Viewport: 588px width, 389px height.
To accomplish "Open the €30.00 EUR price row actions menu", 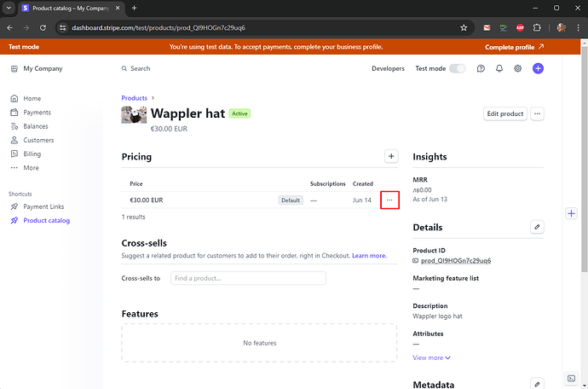I will tap(389, 200).
